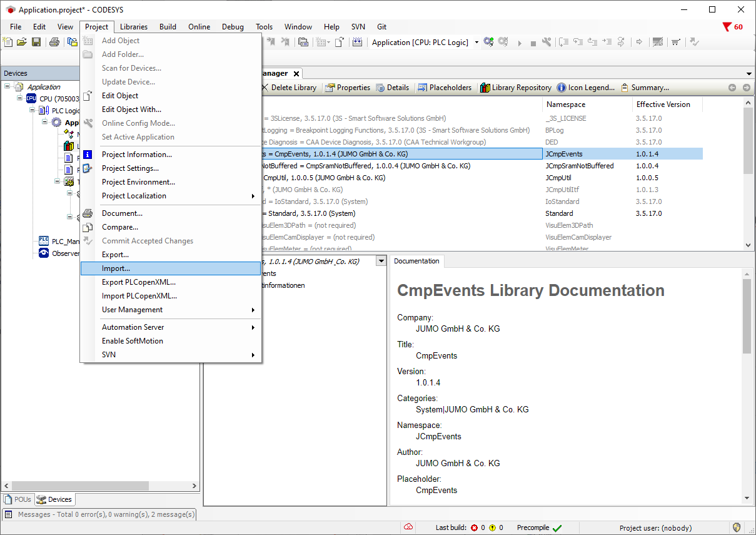
Task: Open the Library Repository
Action: (x=516, y=88)
